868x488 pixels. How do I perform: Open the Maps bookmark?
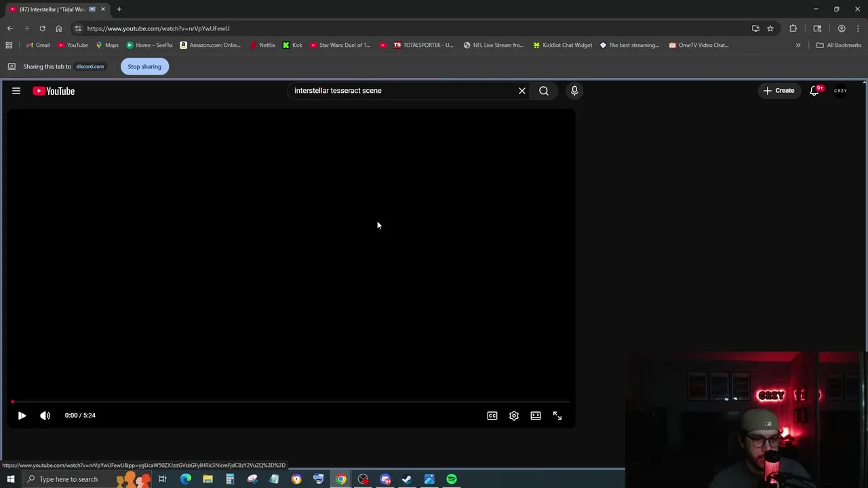pyautogui.click(x=107, y=45)
